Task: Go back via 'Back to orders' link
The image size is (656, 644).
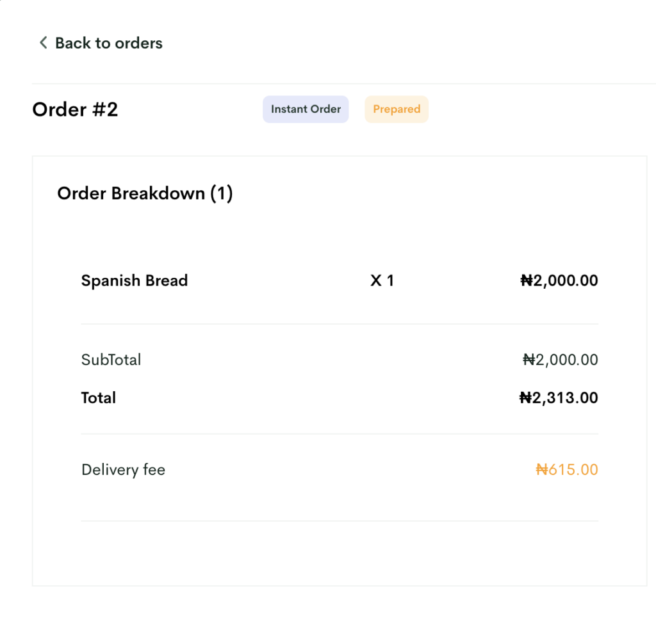Action: pos(101,43)
